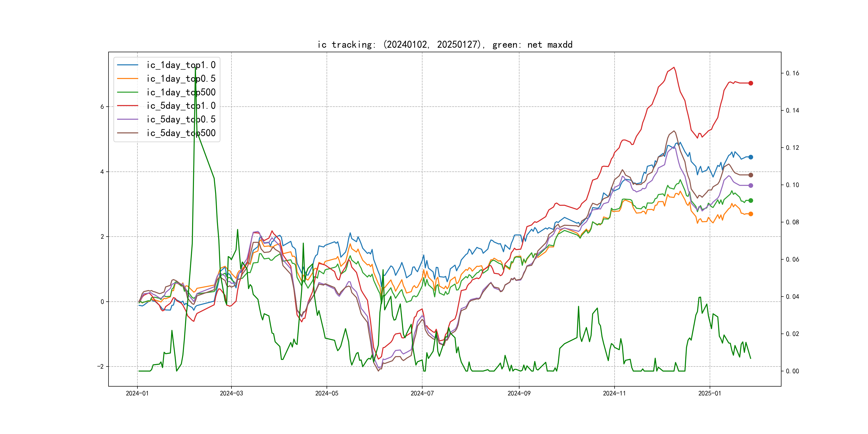Click the left axis tick label 6
The image size is (868, 434).
(102, 107)
